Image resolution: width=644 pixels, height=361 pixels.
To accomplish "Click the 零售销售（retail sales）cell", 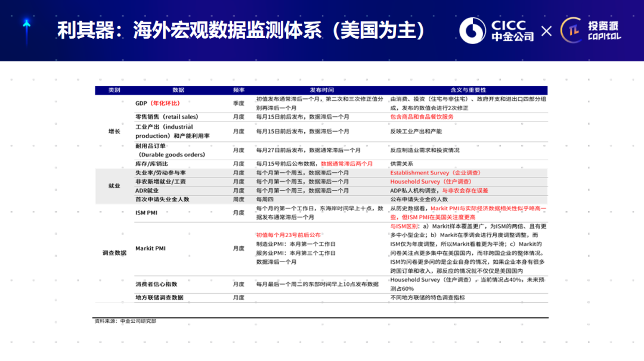I will click(x=167, y=117).
